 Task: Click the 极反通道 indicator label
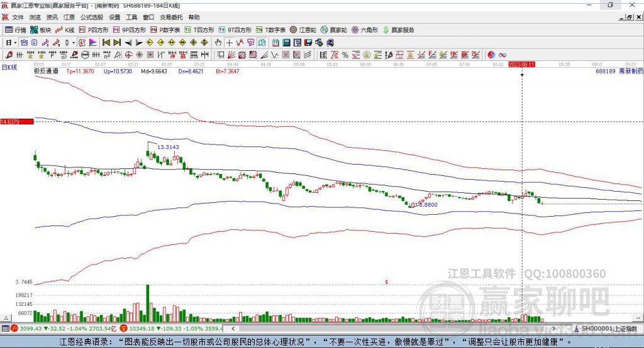point(46,72)
